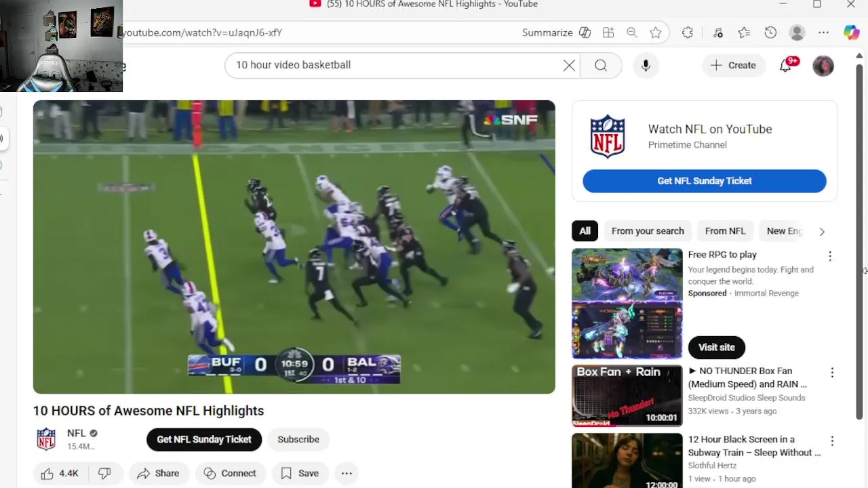The width and height of the screenshot is (868, 488).
Task: Select the New Eng chip
Action: click(x=784, y=231)
